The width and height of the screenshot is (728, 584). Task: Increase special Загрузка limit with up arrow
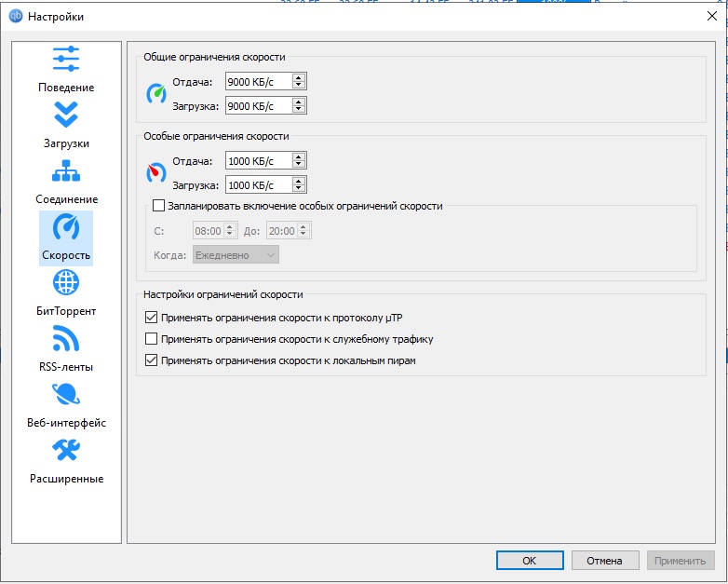[299, 181]
